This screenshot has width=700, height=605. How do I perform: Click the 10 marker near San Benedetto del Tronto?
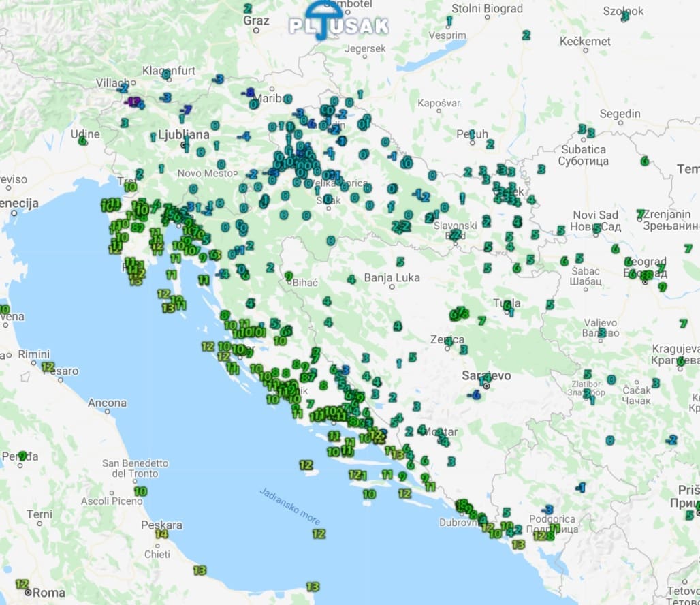140,491
